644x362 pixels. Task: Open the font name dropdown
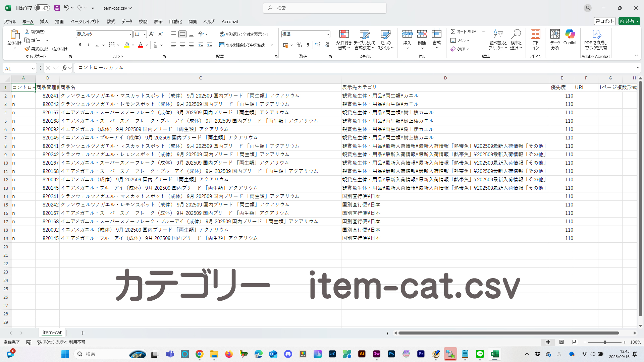[130, 34]
